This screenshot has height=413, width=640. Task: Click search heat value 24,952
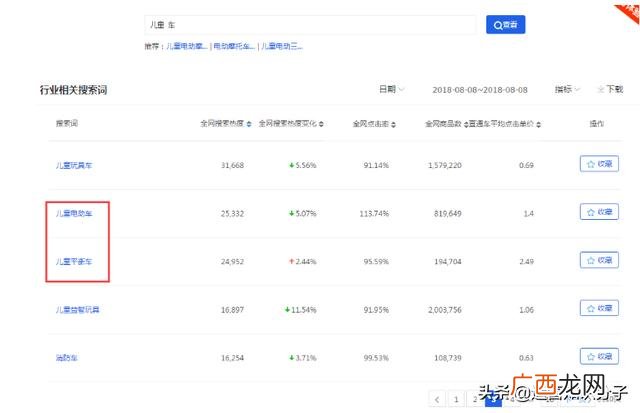pyautogui.click(x=232, y=262)
